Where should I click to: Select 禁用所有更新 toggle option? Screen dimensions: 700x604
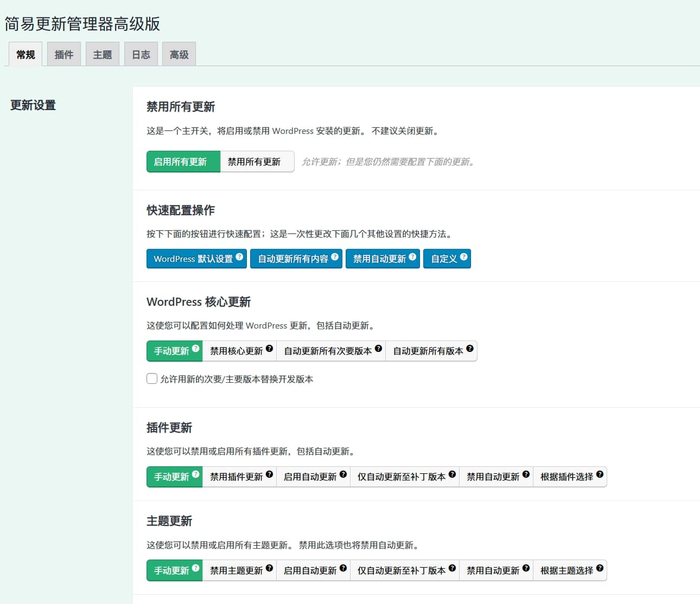(x=254, y=162)
